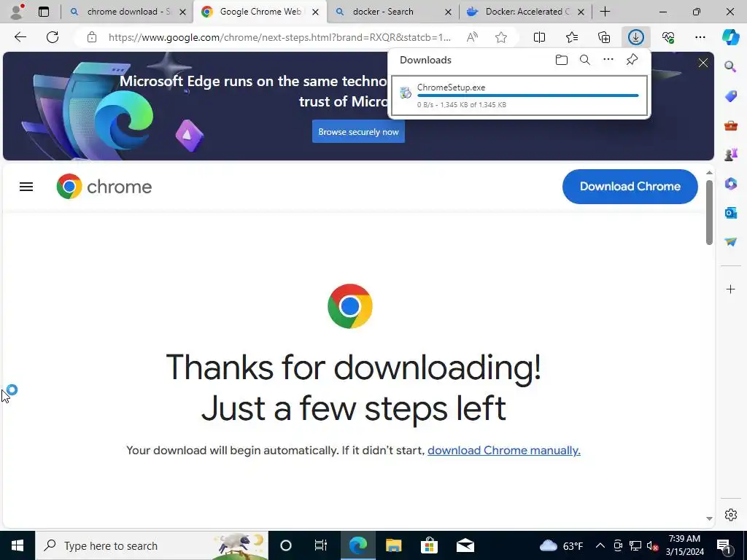
Task: Click the taskbar search box
Action: tap(152, 545)
